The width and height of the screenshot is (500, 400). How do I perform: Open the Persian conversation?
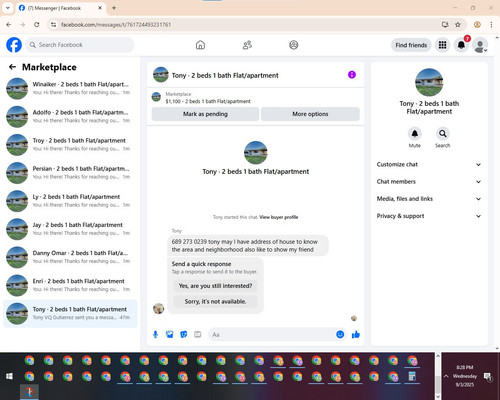[x=70, y=173]
